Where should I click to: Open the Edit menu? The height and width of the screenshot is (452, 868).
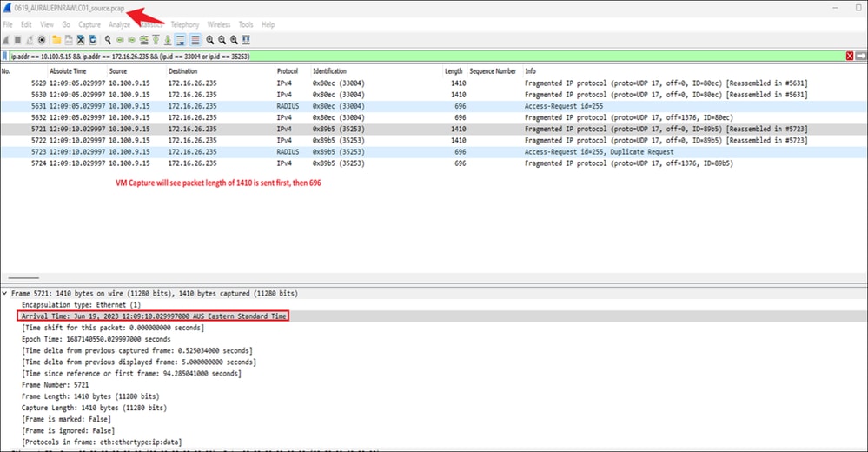click(x=26, y=24)
